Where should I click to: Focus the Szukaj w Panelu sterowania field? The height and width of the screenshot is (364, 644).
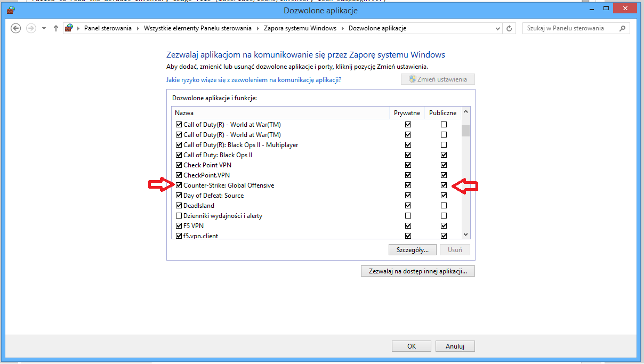click(x=576, y=28)
